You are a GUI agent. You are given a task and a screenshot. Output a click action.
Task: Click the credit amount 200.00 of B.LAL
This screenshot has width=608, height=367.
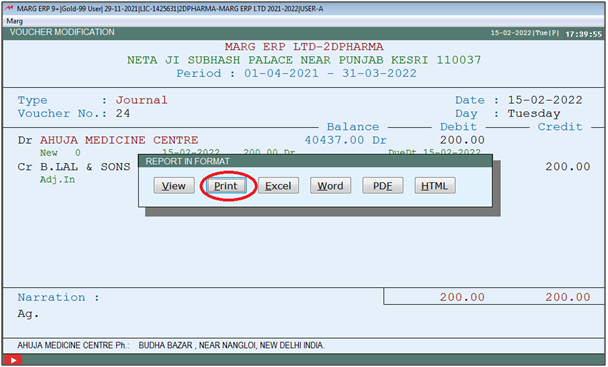[x=568, y=167]
